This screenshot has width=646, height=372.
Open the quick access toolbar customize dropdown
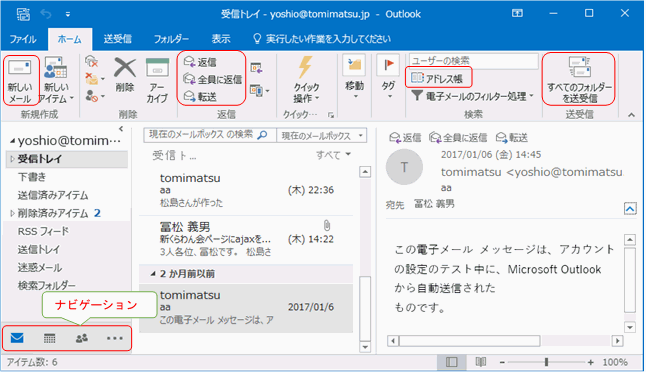68,14
